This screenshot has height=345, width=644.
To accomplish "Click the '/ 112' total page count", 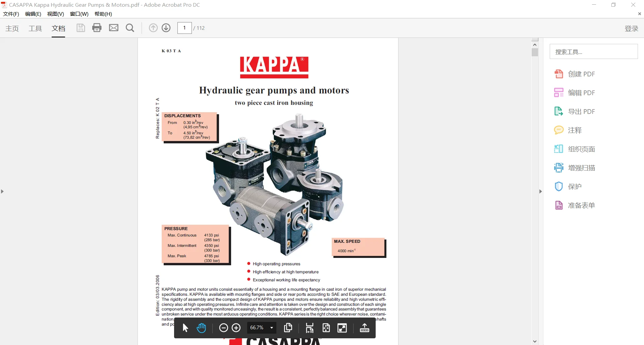I will (x=199, y=28).
